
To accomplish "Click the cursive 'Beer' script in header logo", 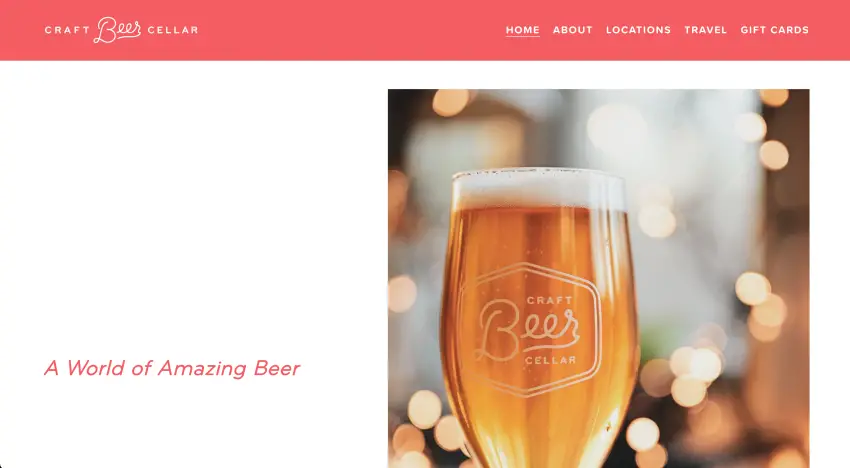I will click(x=118, y=30).
